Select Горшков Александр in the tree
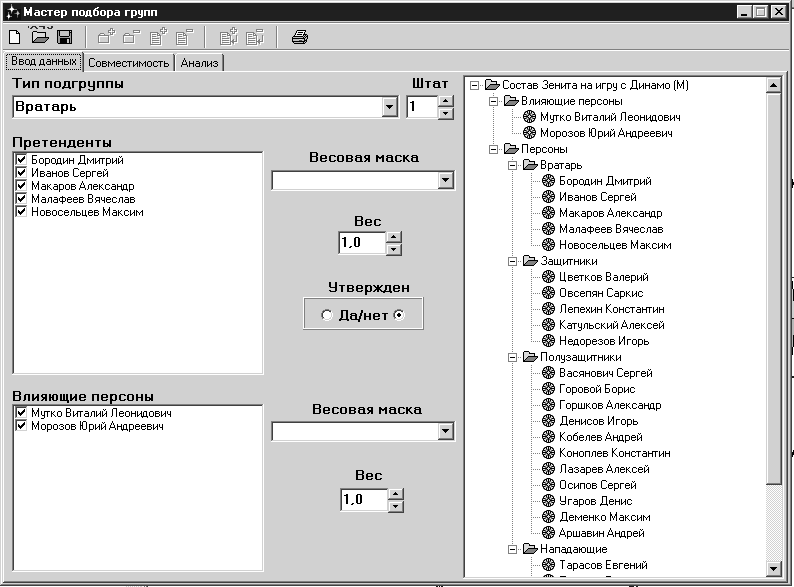Viewport: 794px width, 587px height. (610, 405)
